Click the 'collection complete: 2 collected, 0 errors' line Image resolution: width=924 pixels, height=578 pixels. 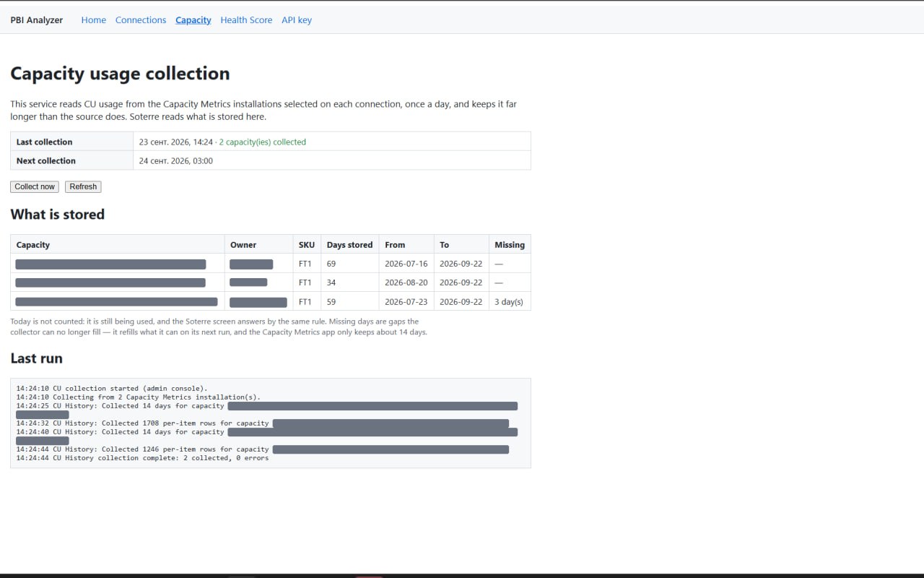[x=142, y=458]
